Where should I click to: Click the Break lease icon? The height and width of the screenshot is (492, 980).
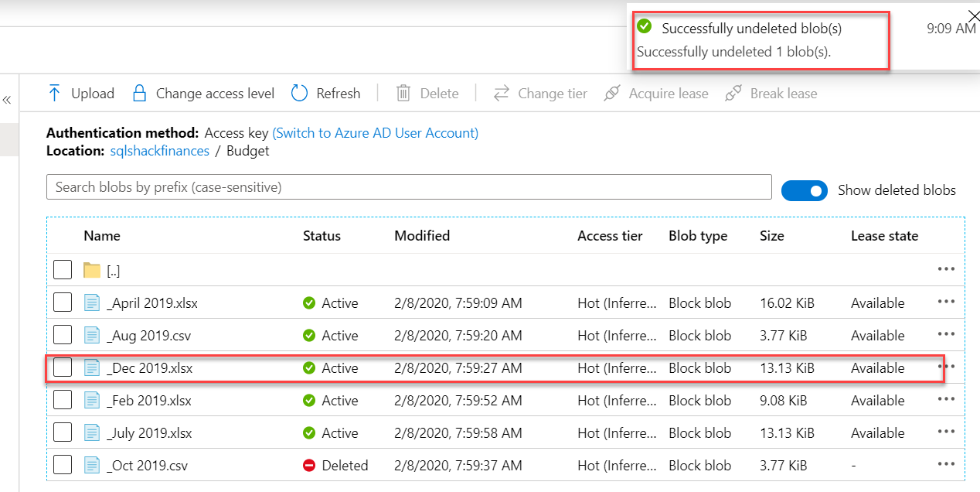coord(733,93)
